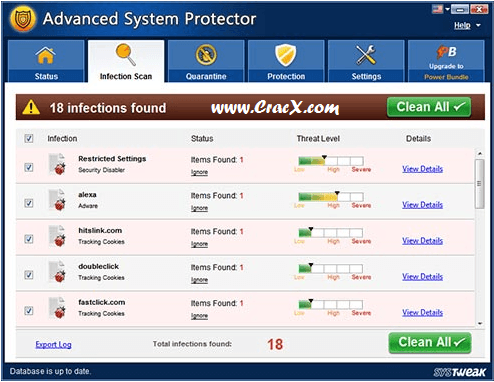This screenshot has height=382, width=494.
Task: Click the yellow shield Protection icon
Action: (x=286, y=55)
